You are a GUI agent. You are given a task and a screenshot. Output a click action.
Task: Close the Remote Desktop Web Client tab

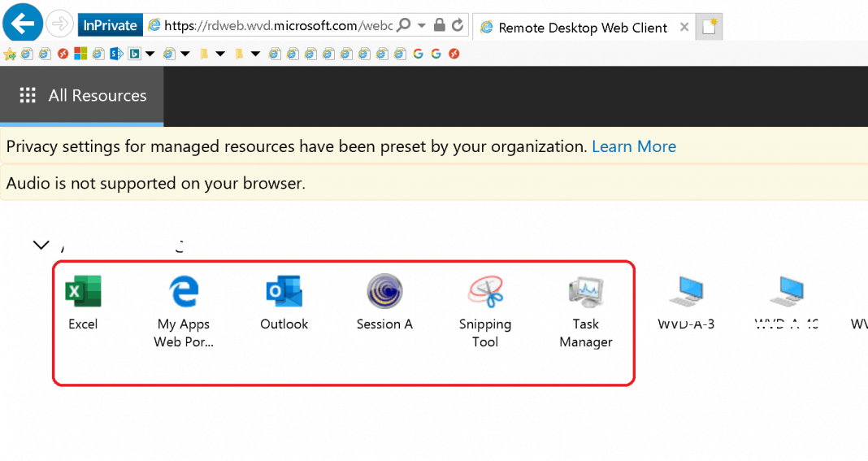(684, 27)
